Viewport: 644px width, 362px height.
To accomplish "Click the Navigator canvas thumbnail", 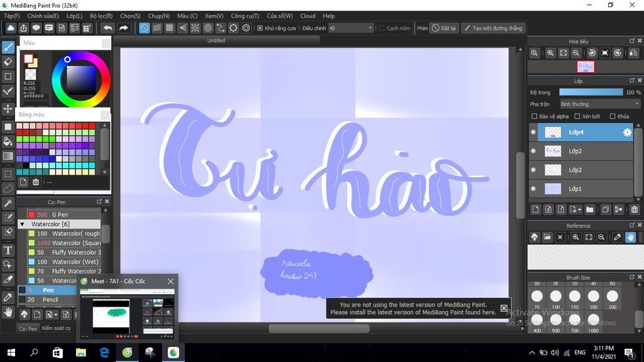I will click(x=586, y=67).
